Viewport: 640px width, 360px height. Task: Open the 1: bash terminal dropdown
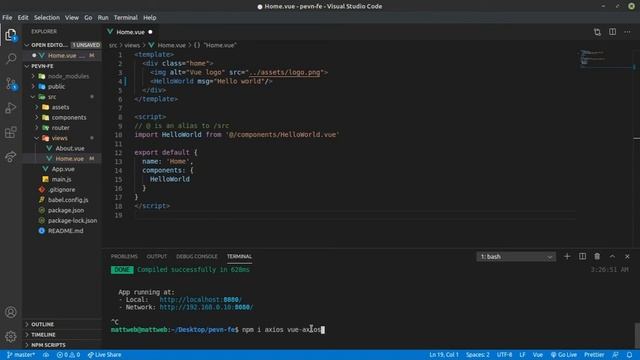516,257
